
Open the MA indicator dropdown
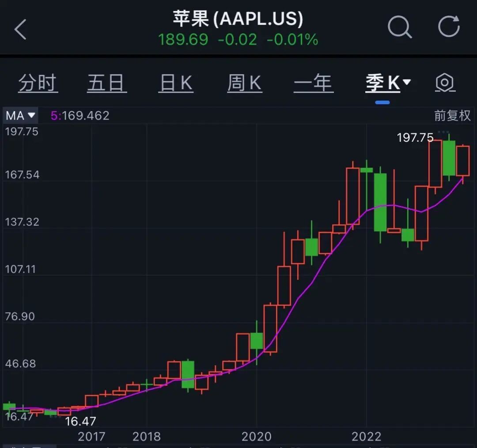pos(20,116)
